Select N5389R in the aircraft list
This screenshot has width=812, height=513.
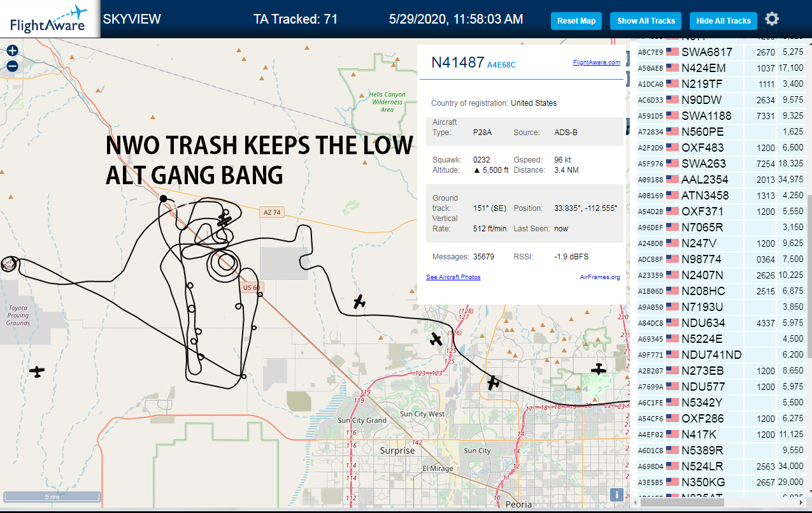(x=722, y=451)
